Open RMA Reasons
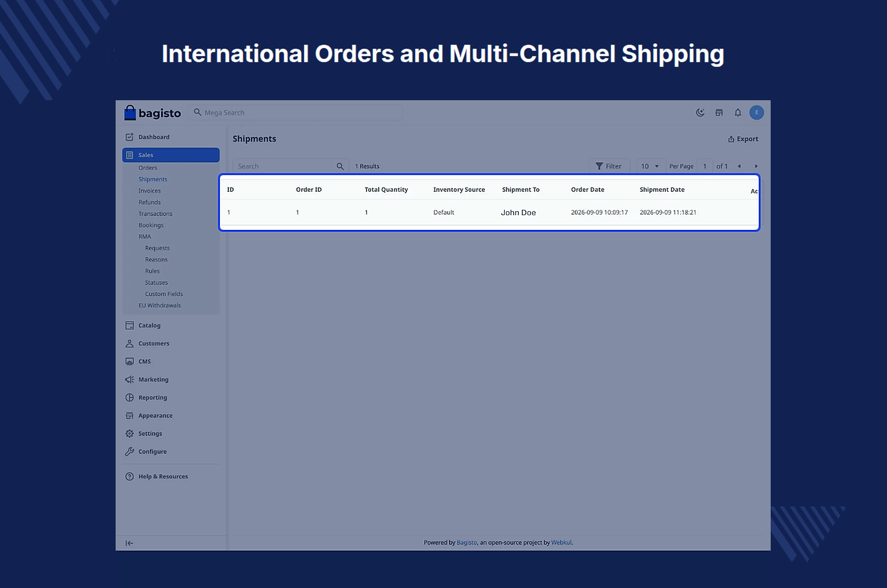This screenshot has height=588, width=887. click(x=156, y=259)
